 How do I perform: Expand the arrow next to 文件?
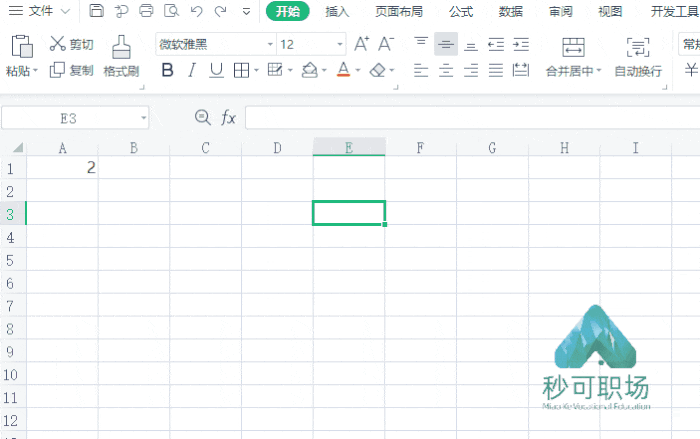point(66,11)
